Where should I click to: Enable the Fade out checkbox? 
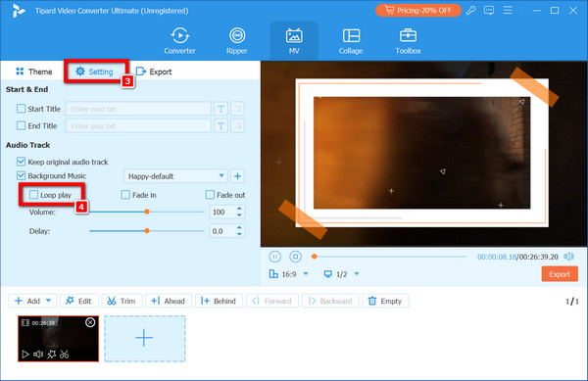tap(210, 195)
